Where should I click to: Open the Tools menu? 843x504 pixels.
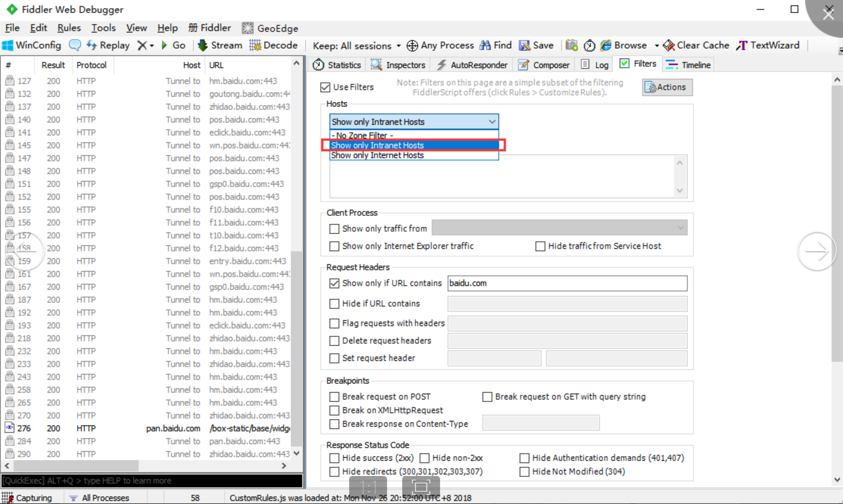tap(103, 28)
